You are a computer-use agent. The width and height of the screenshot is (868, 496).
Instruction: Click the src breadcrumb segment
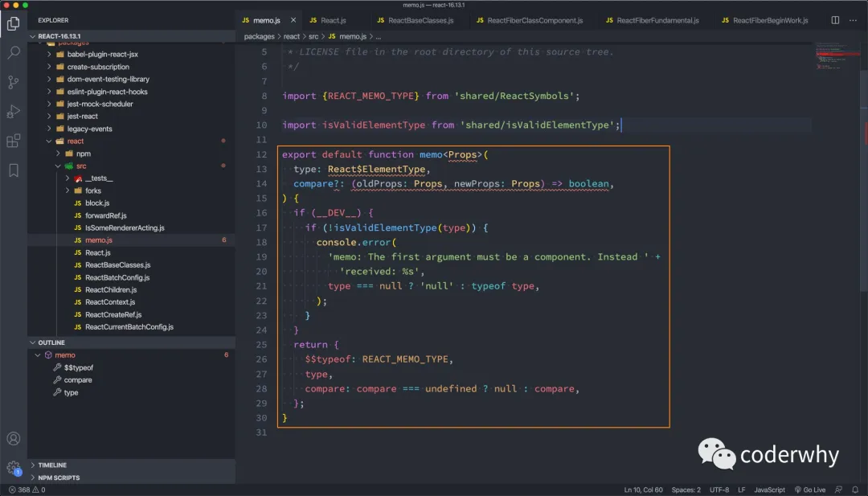[313, 36]
